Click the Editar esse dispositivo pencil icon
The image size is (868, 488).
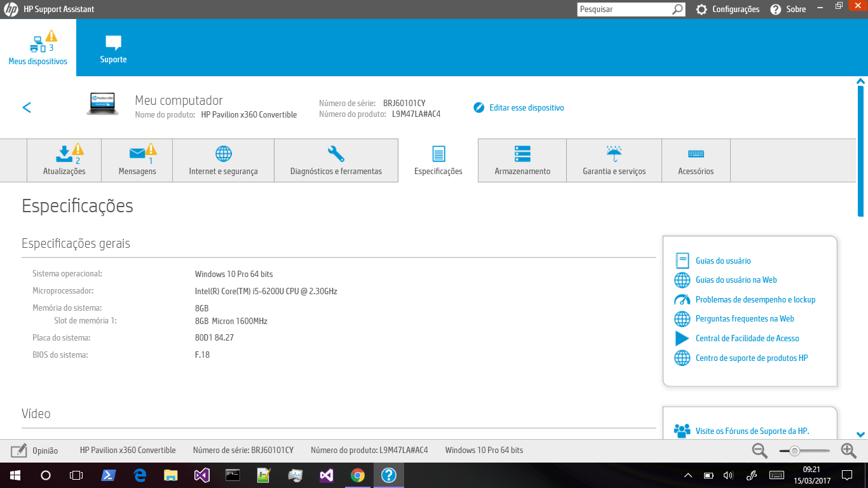[x=479, y=107]
